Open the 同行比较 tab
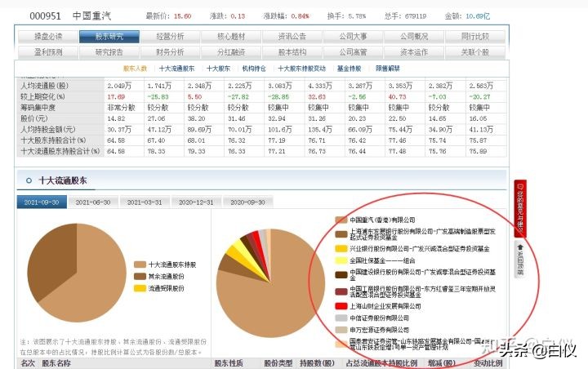Image resolution: width=588 pixels, height=369 pixels. (475, 37)
